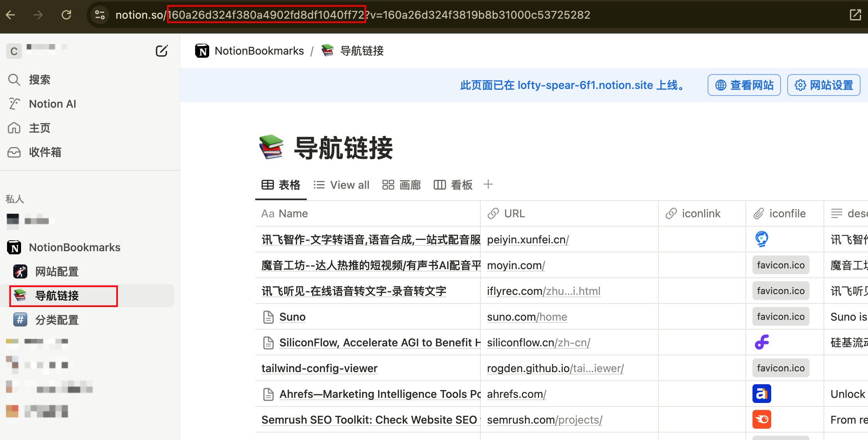Open the site info icon in address bar
868x440 pixels.
click(x=100, y=15)
